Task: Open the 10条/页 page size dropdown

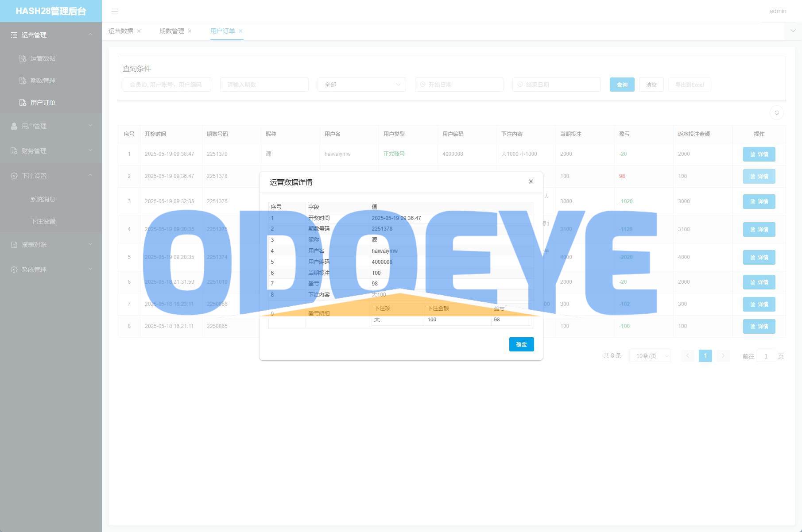Action: pyautogui.click(x=650, y=356)
